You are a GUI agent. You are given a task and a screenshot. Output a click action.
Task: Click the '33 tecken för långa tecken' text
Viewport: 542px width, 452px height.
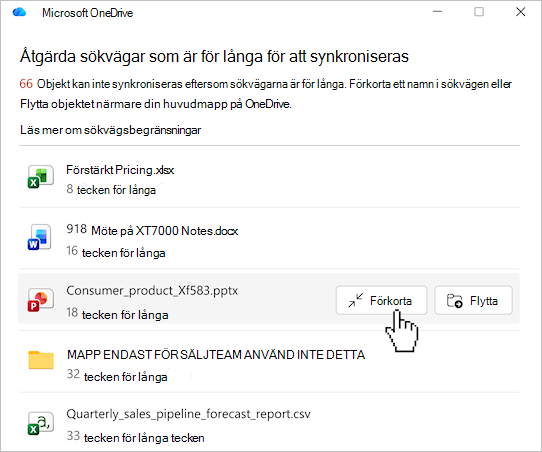[136, 437]
